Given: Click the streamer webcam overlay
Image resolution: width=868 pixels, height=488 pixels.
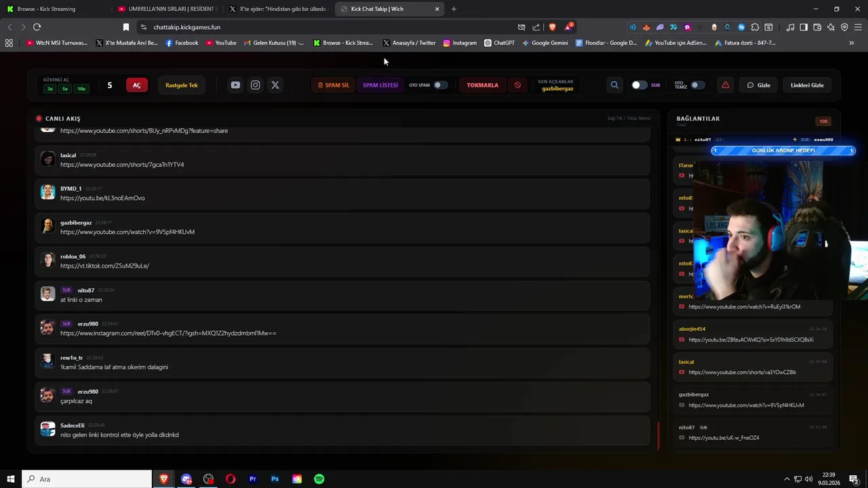Looking at the screenshot, I should point(780,229).
